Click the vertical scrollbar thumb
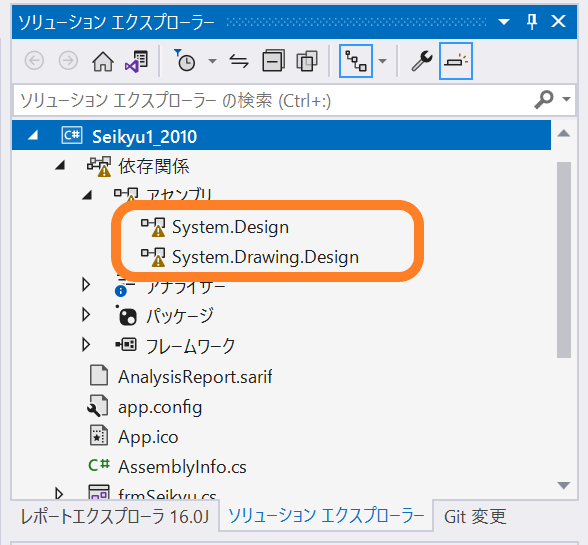 564,260
